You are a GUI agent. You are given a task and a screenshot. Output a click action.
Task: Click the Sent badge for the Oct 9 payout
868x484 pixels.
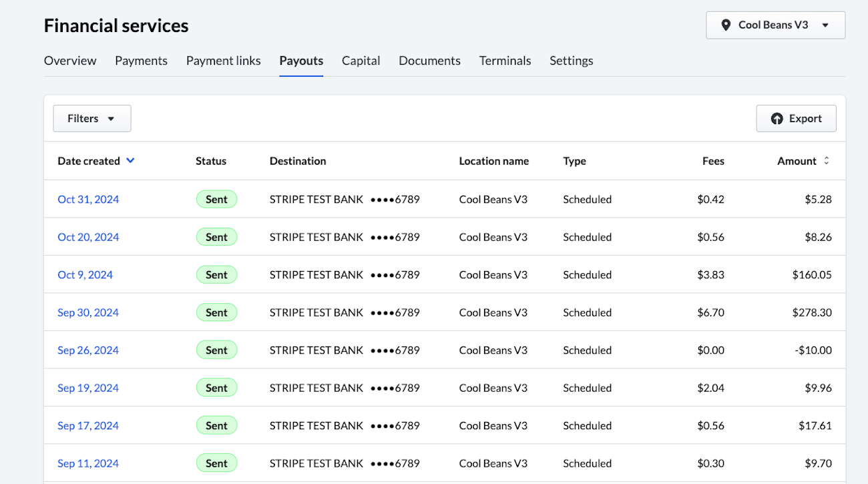(216, 274)
